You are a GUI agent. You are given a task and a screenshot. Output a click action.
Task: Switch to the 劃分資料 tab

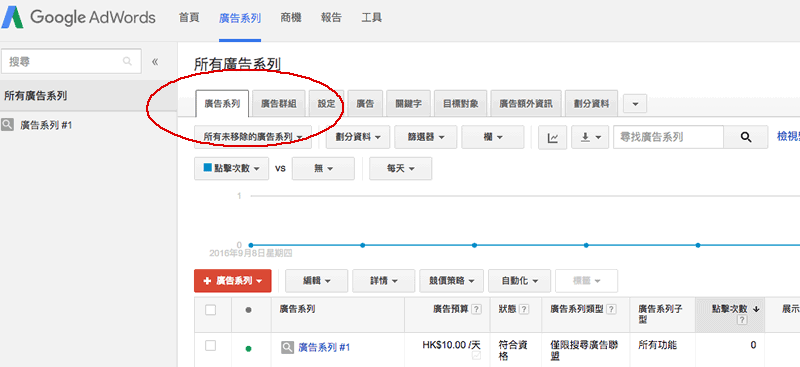[592, 104]
